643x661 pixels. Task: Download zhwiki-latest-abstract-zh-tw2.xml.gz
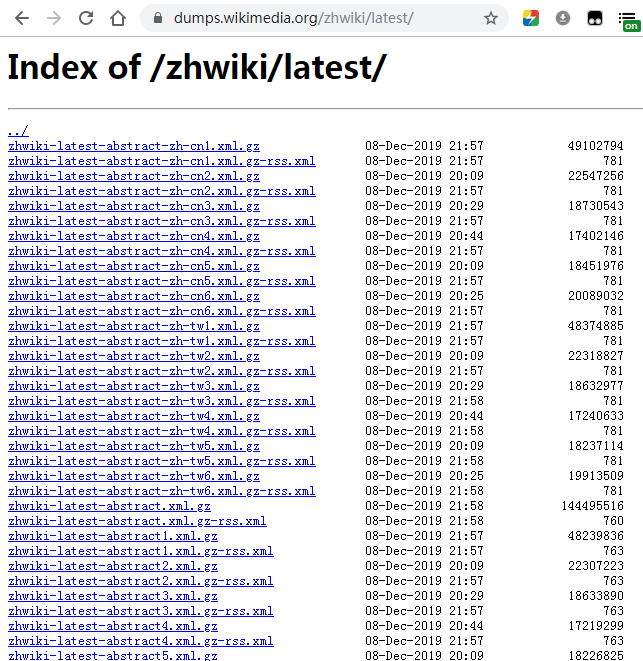point(134,356)
